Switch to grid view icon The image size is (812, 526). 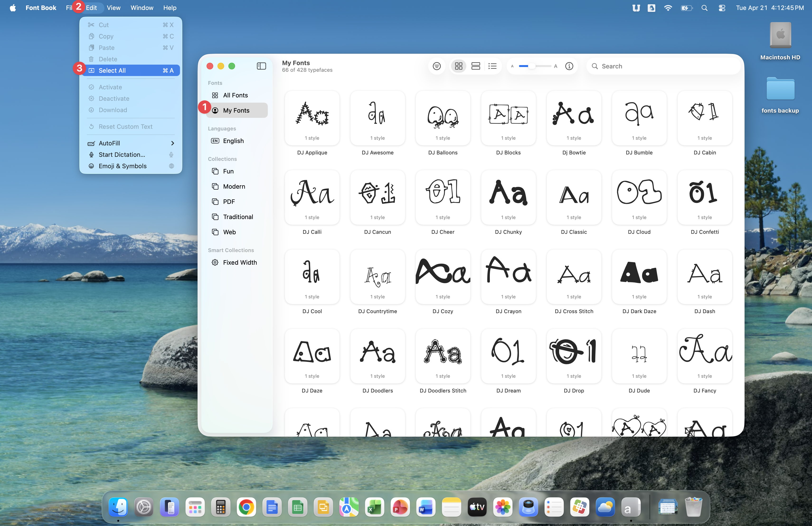[x=458, y=66]
